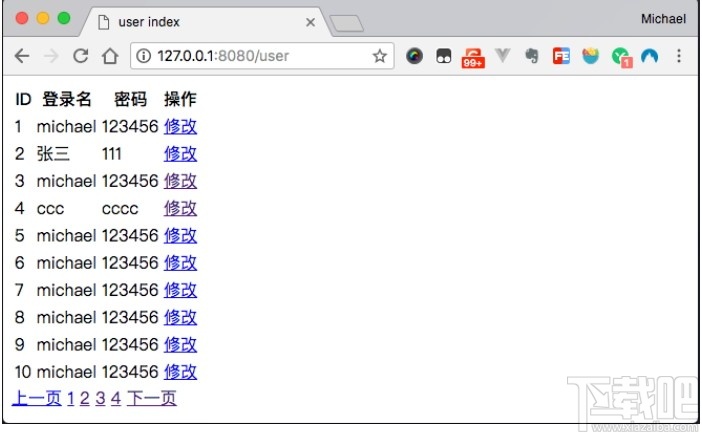Go to page 4 in pagination
This screenshot has width=702, height=432.
coord(116,398)
